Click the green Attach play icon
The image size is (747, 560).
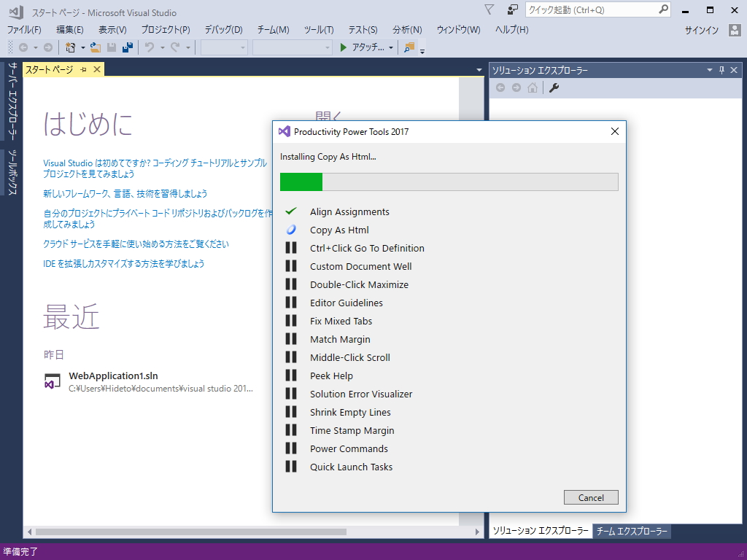point(343,47)
